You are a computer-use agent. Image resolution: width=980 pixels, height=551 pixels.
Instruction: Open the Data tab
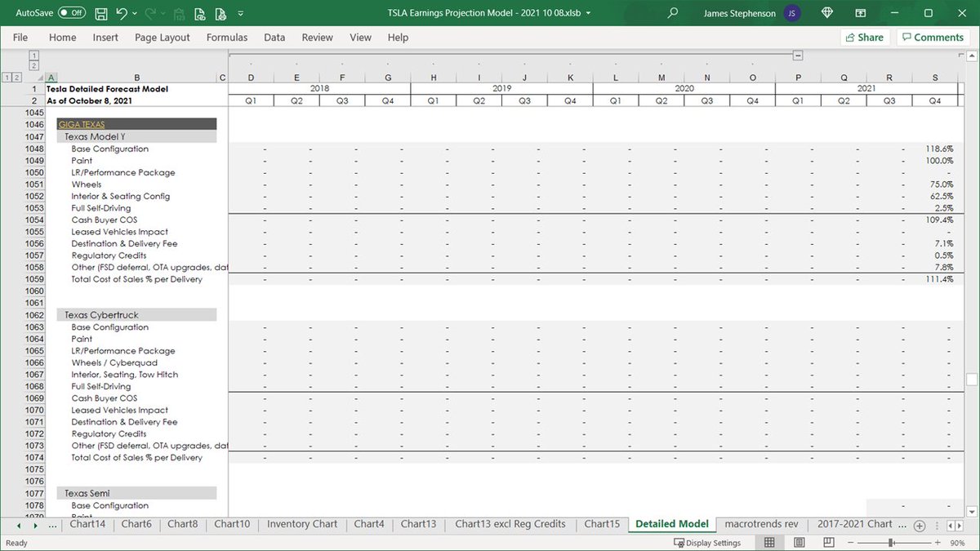click(x=274, y=38)
